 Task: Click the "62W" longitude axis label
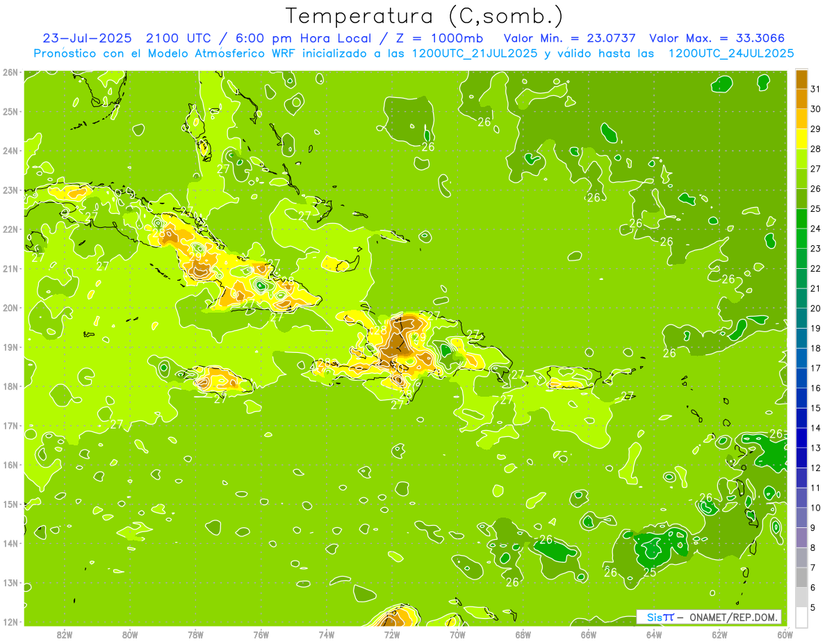[x=720, y=634]
